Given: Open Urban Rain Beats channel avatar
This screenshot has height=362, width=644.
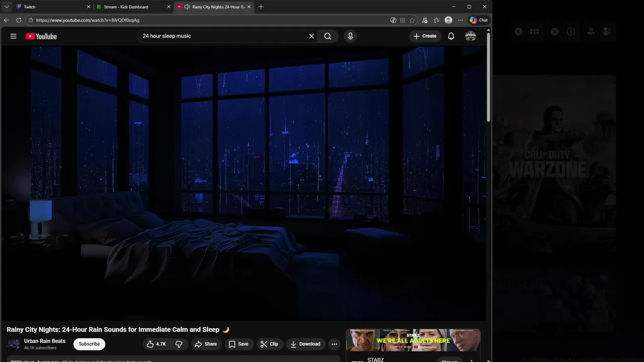Looking at the screenshot, I should click(14, 344).
